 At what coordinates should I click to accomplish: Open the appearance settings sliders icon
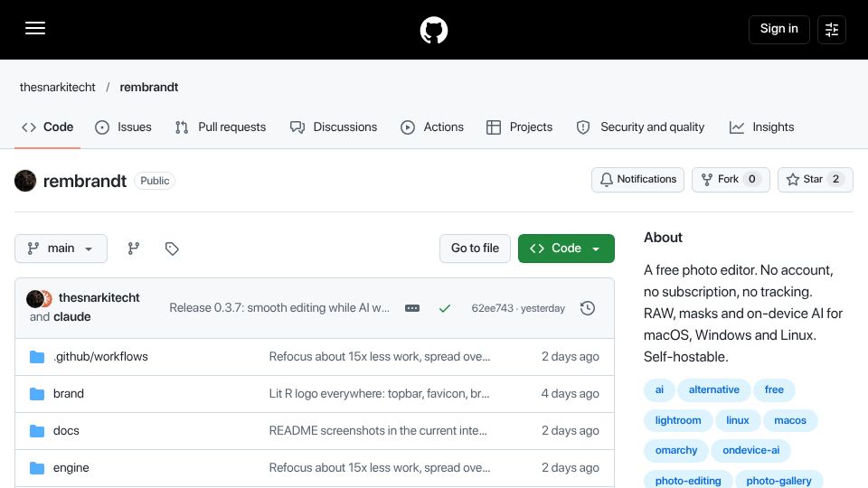[832, 29]
